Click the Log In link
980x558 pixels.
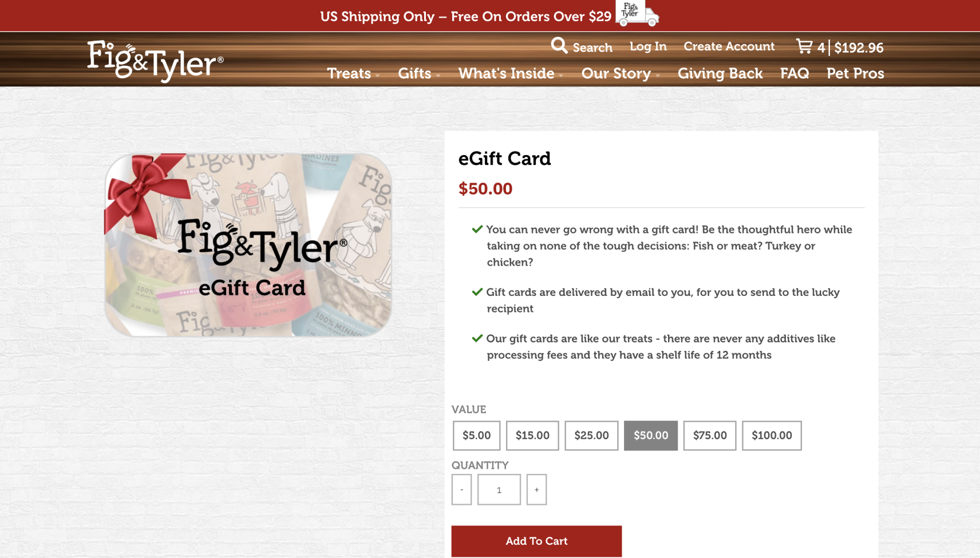648,47
